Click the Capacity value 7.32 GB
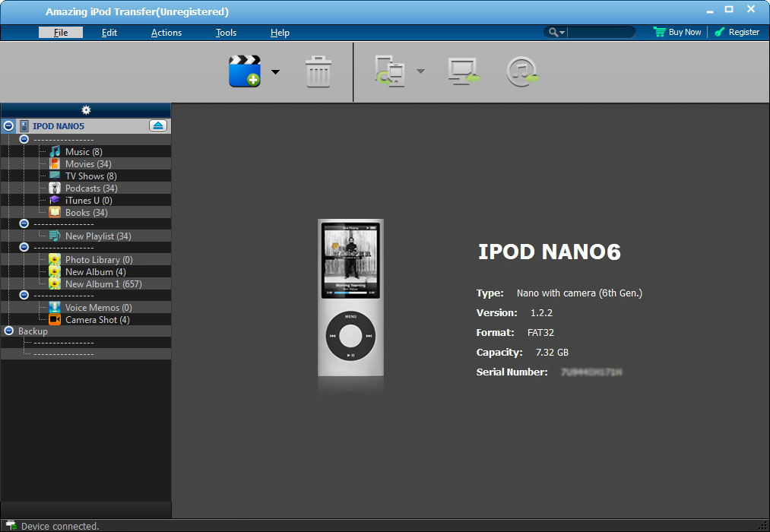Screen dimensions: 770x532 552,353
